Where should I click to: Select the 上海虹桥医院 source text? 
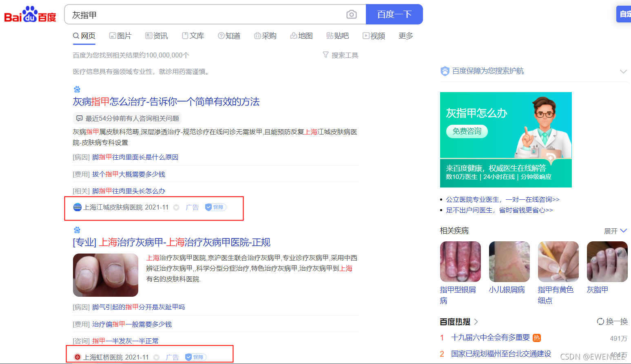tap(103, 357)
